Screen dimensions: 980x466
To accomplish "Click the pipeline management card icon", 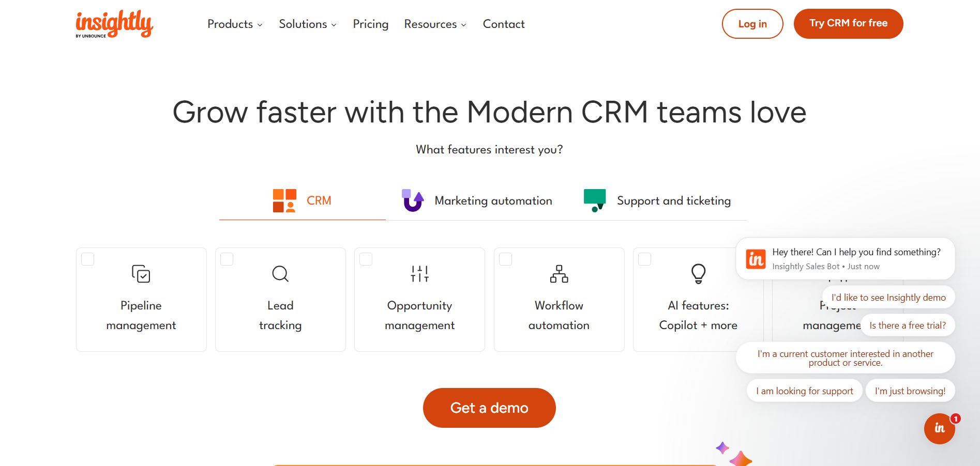I will (141, 274).
